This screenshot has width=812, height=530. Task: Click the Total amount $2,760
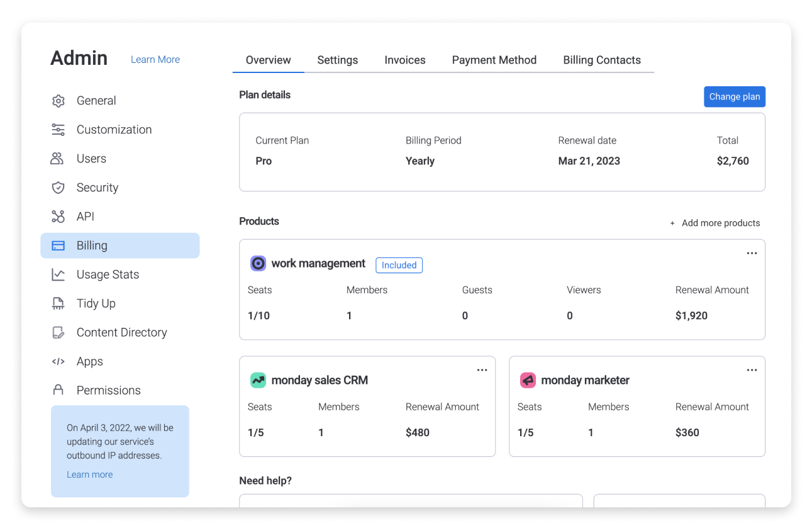[x=733, y=161]
